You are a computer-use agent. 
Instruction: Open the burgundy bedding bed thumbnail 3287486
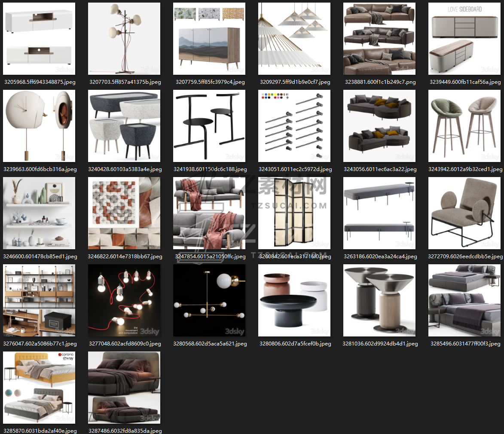(124, 388)
